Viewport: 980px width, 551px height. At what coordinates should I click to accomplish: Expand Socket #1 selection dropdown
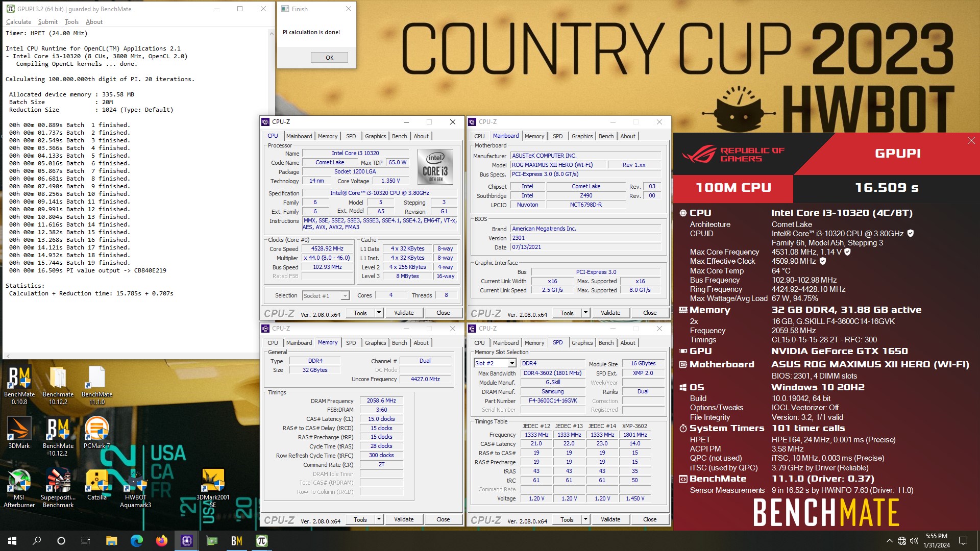(345, 296)
